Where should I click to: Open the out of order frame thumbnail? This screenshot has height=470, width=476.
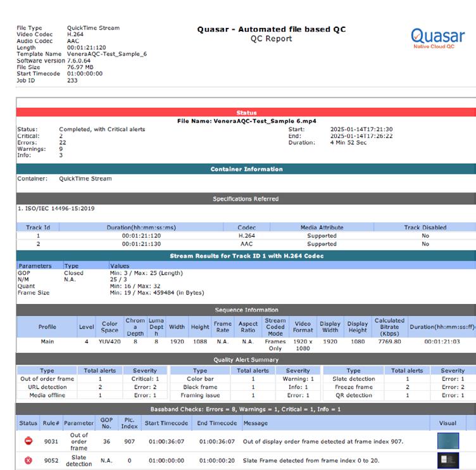(x=448, y=441)
